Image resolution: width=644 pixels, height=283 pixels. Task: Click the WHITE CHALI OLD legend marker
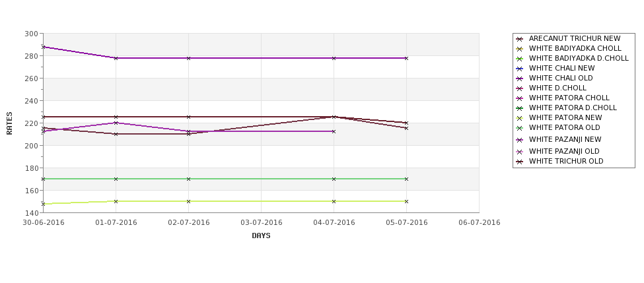tap(520, 79)
